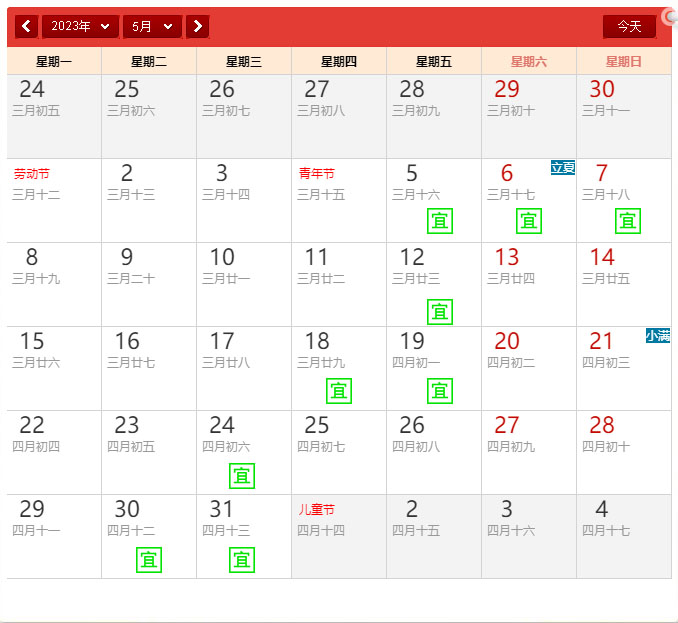Click the 小满 solar term tag
Image resolution: width=678 pixels, height=623 pixels.
(x=658, y=336)
